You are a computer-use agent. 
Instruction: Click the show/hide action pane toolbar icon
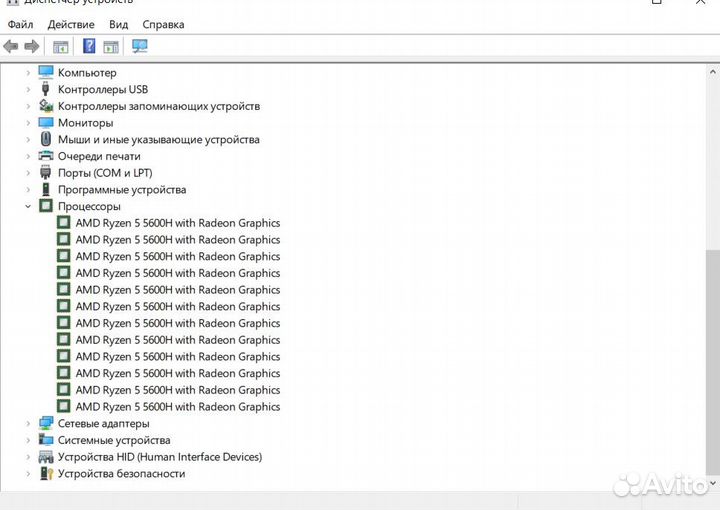pos(111,46)
